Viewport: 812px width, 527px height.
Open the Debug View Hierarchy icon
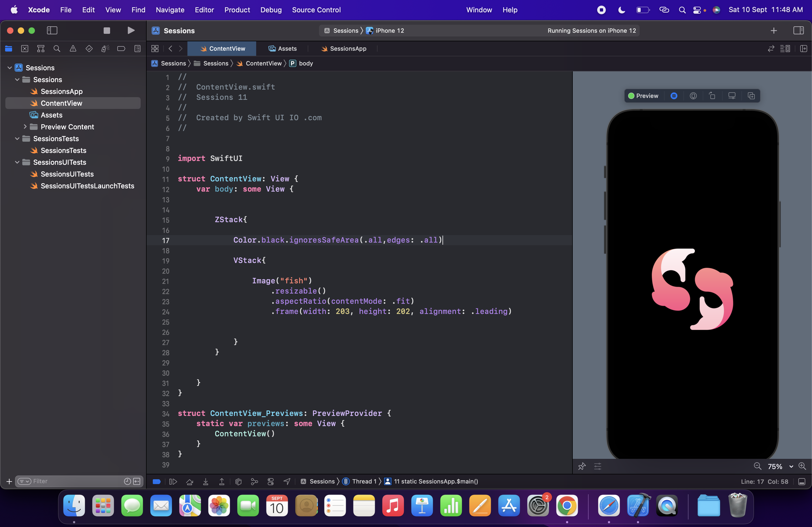click(238, 481)
